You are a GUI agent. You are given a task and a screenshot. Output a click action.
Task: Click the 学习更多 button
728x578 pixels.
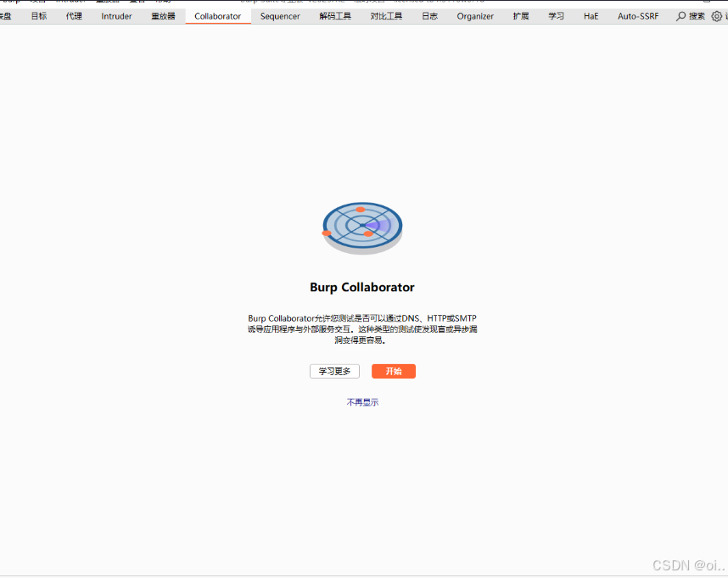[x=335, y=372]
